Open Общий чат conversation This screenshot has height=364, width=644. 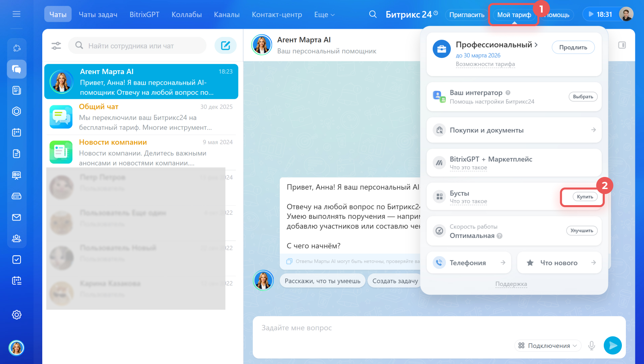pos(141,117)
